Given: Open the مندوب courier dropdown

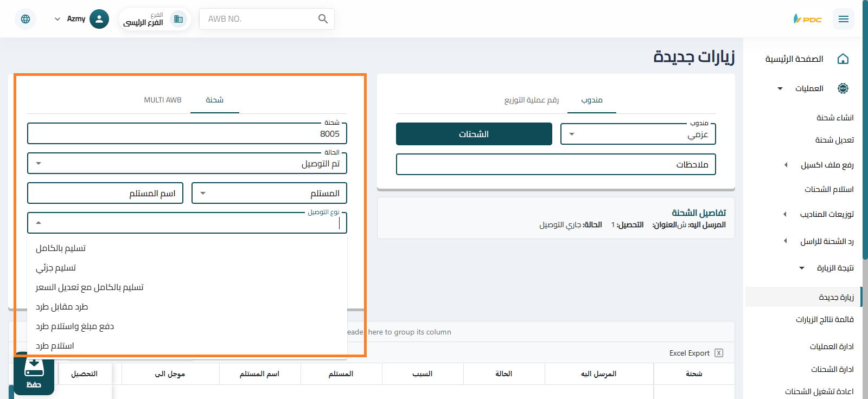Looking at the screenshot, I should (x=637, y=134).
